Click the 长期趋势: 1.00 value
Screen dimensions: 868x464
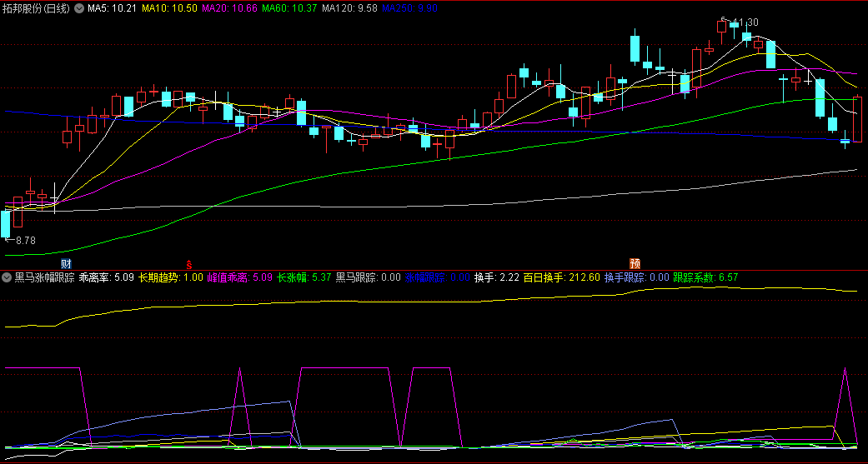(x=170, y=277)
